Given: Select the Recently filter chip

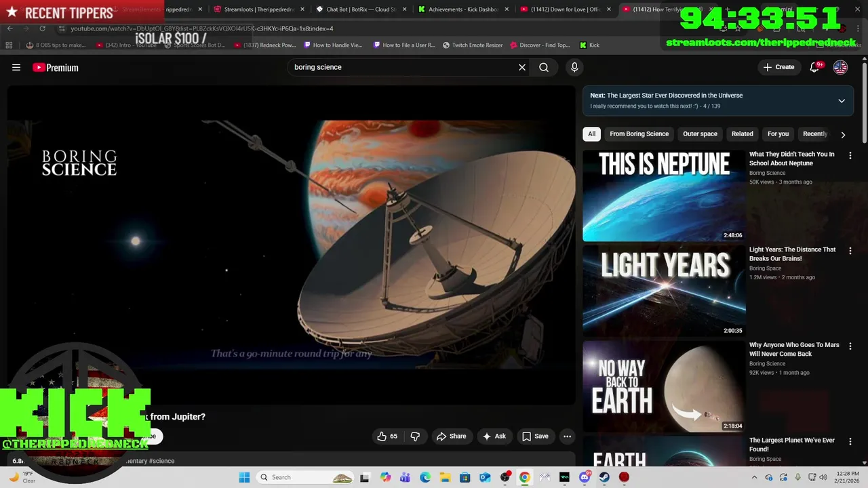Looking at the screenshot, I should (815, 134).
